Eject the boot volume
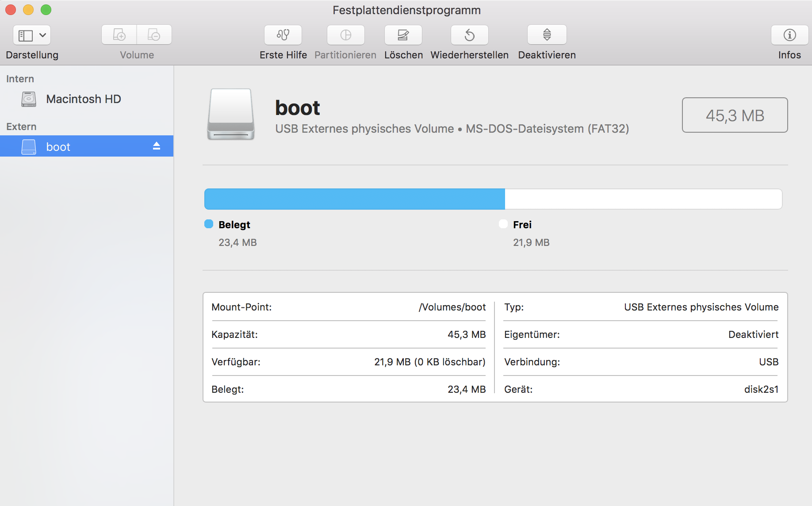 click(157, 146)
